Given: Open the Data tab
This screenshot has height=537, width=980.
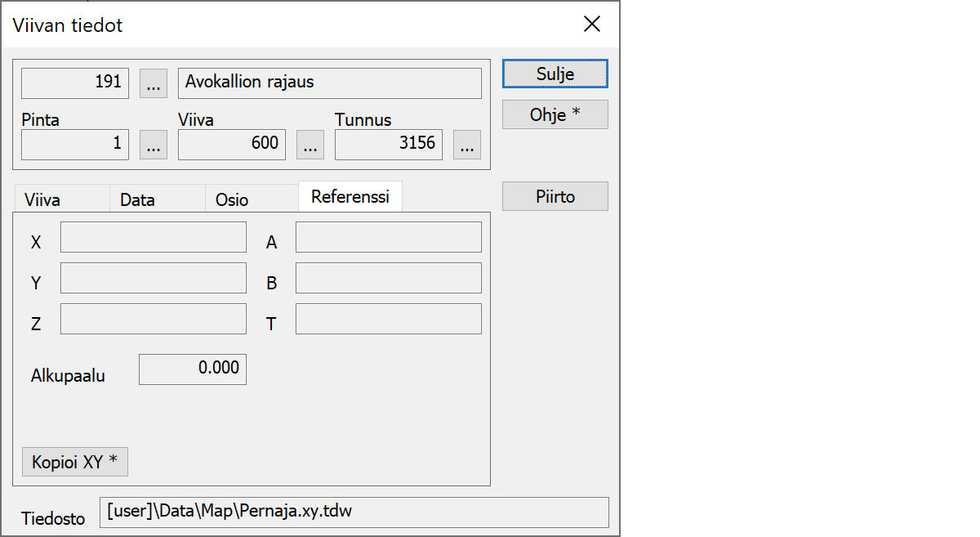Looking at the screenshot, I should 137,199.
